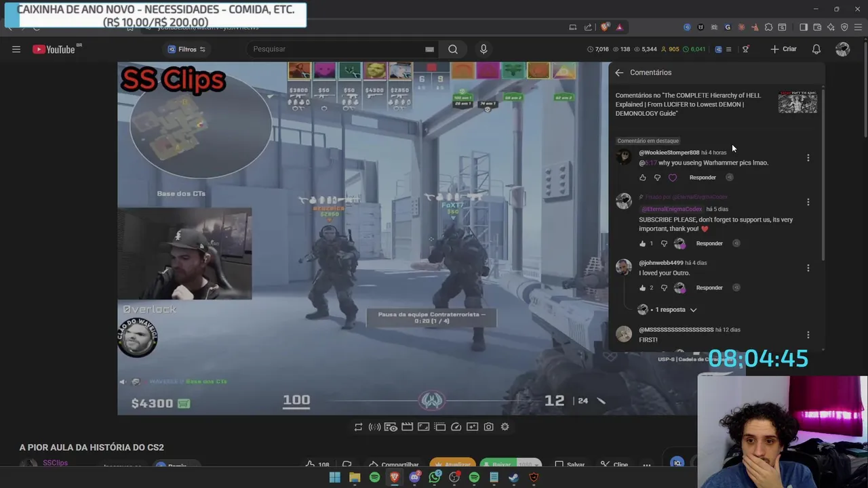
Task: Toggle the Brave sidebar panel icon
Action: (x=804, y=27)
